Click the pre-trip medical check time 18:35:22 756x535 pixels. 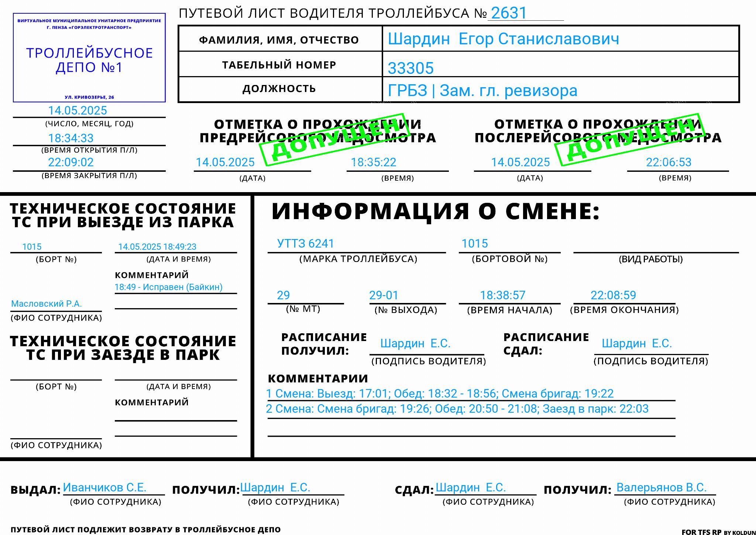click(374, 162)
